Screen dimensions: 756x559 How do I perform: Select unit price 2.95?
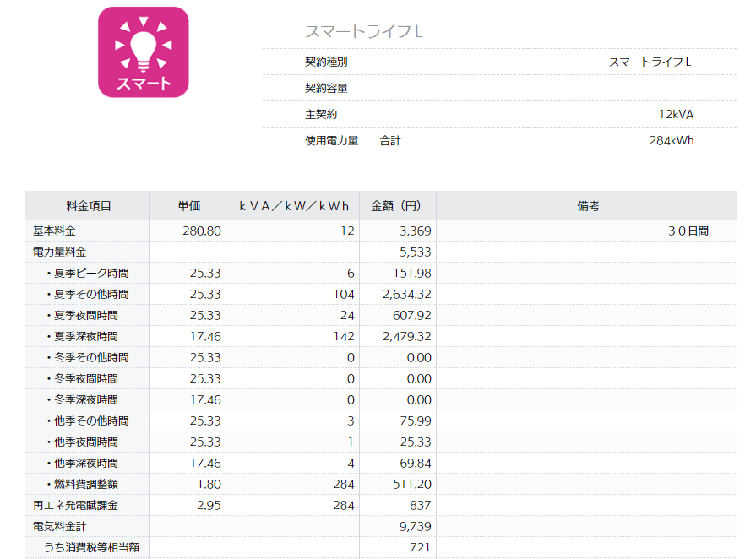tap(209, 506)
